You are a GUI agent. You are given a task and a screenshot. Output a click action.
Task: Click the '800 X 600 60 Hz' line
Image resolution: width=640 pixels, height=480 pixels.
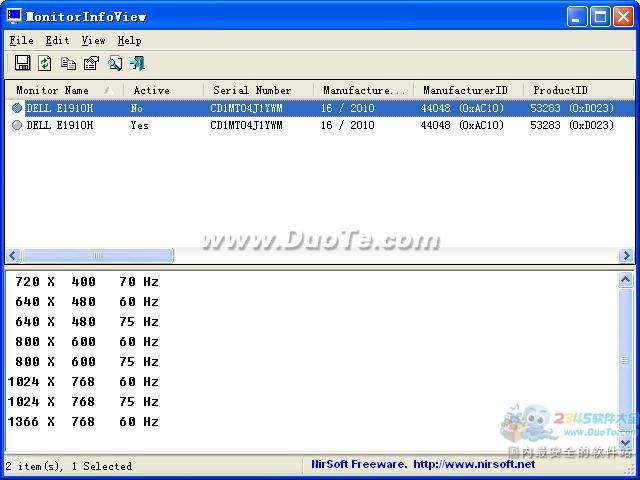tap(87, 342)
